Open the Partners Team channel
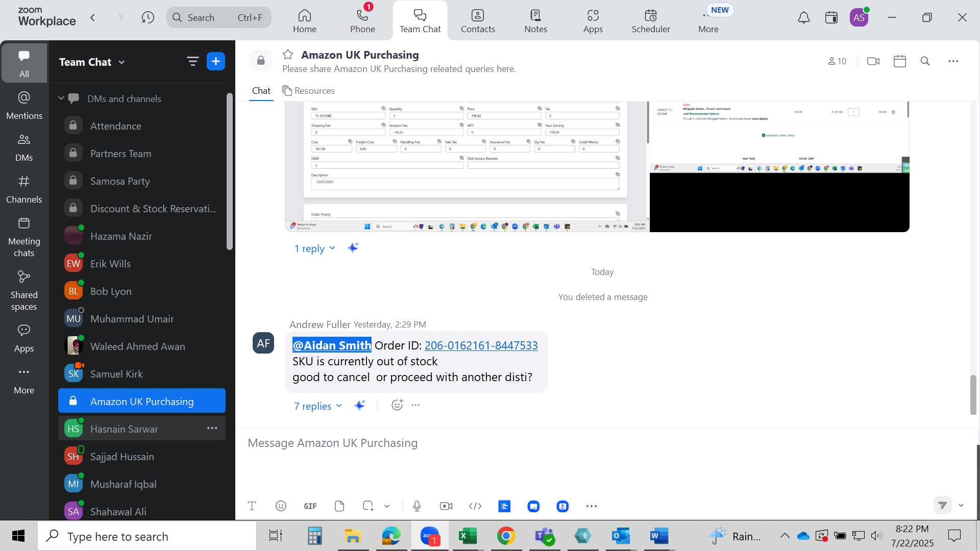This screenshot has width=980, height=551. (x=142, y=154)
